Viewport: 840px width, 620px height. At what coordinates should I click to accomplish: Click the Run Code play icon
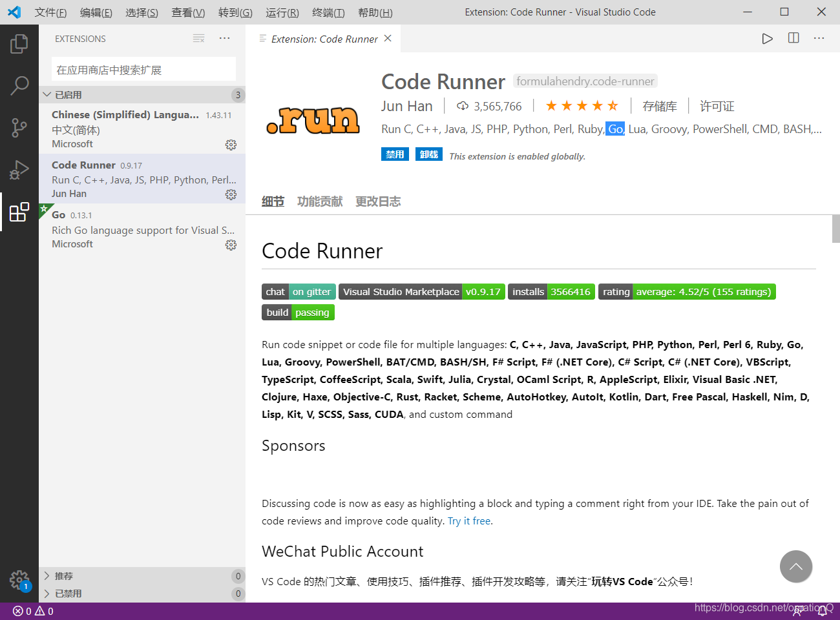(x=767, y=39)
